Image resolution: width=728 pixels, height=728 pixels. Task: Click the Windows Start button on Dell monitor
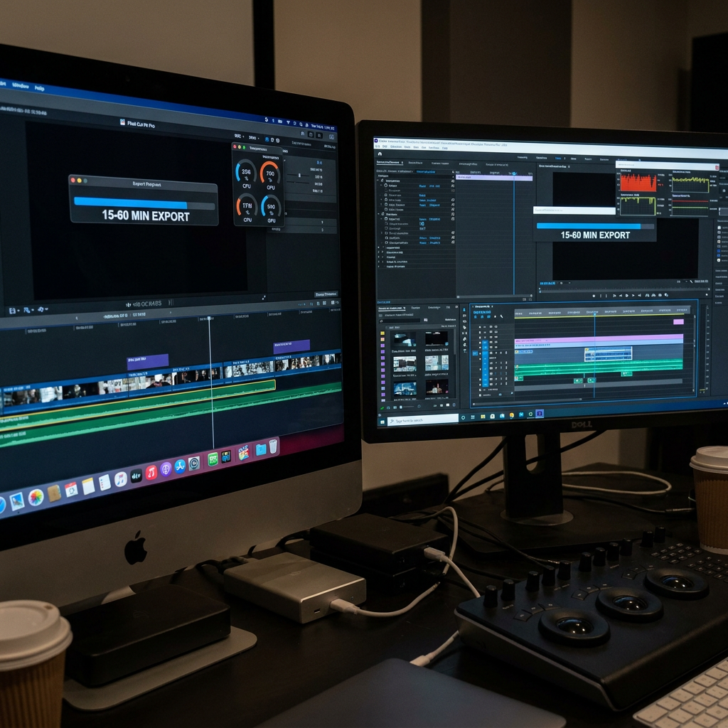click(382, 422)
